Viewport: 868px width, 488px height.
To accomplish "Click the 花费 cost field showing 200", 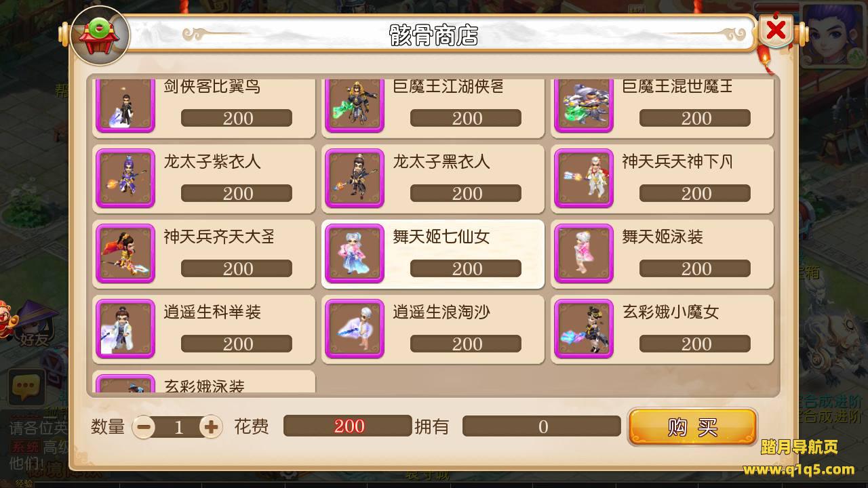I will pos(347,426).
